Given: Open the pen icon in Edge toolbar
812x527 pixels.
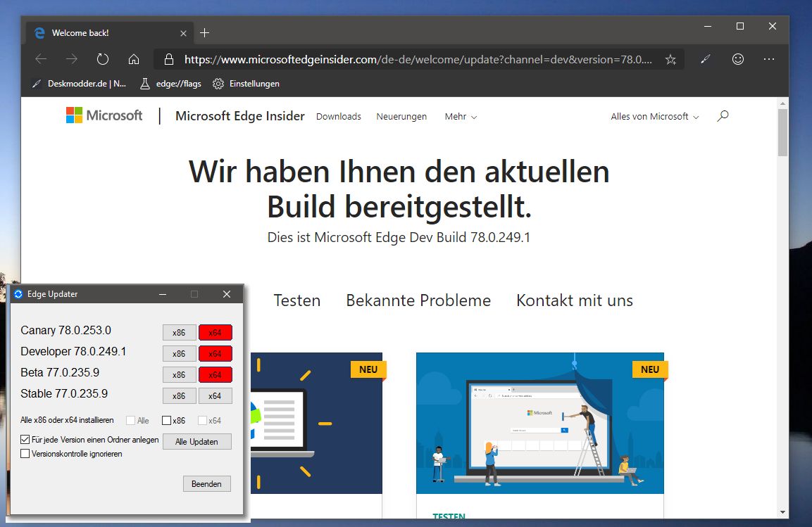Looking at the screenshot, I should (x=706, y=60).
